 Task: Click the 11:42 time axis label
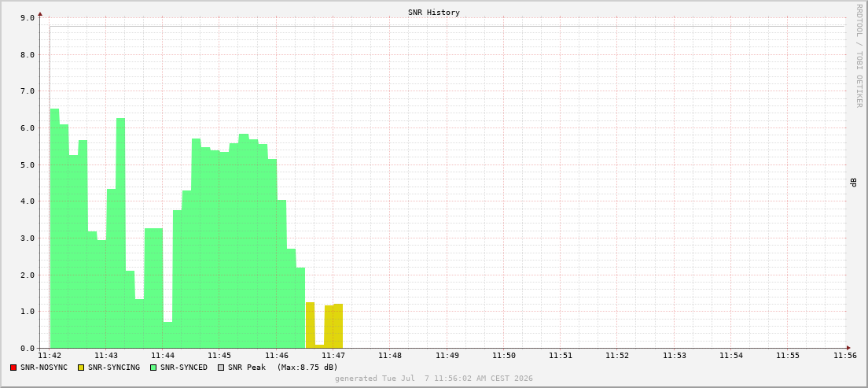pyautogui.click(x=50, y=355)
